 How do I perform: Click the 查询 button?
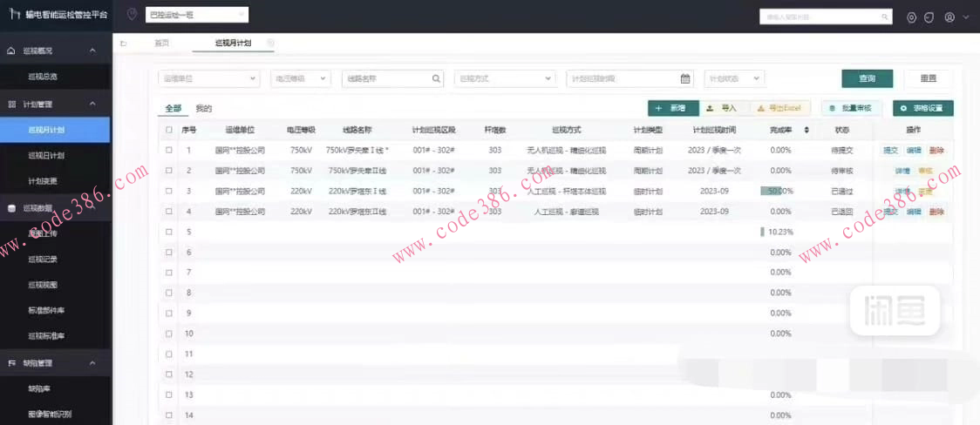867,78
